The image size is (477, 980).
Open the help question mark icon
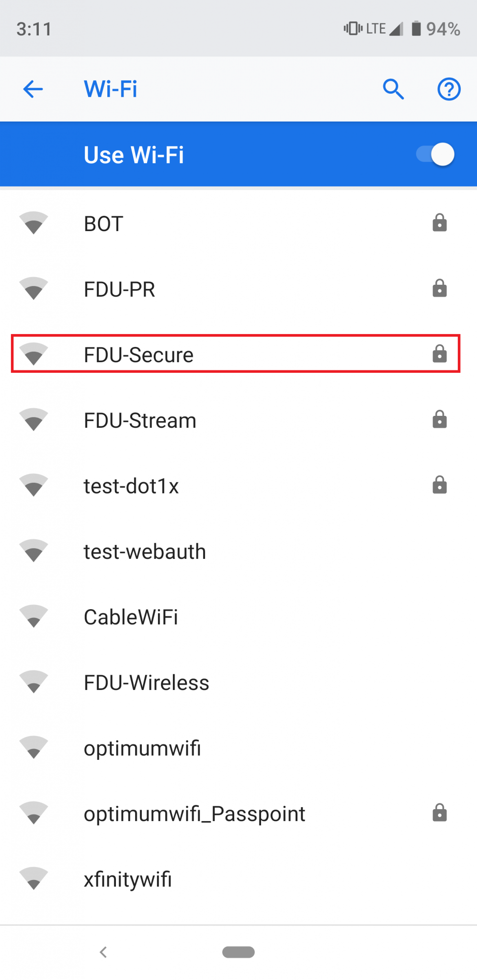pos(449,89)
